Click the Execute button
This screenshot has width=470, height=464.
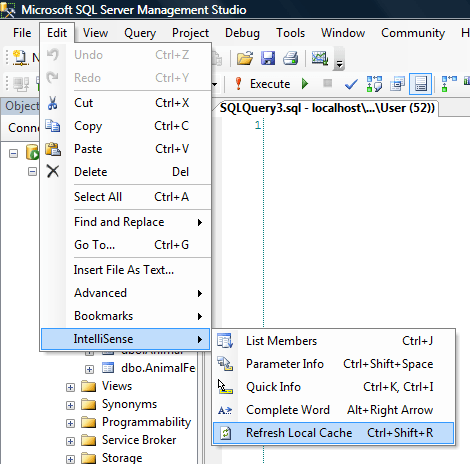point(263,84)
